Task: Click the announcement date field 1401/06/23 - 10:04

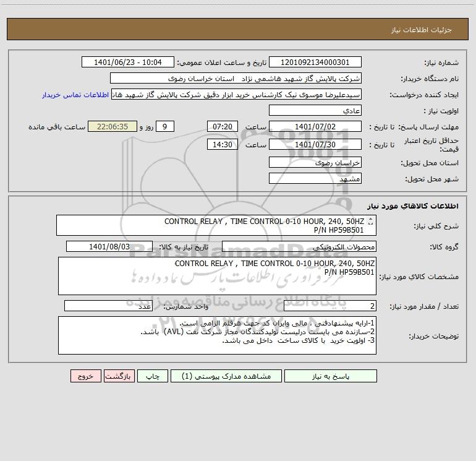Action: [128, 62]
